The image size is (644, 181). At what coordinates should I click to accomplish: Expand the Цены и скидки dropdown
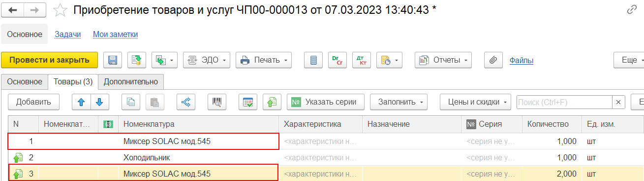point(475,102)
